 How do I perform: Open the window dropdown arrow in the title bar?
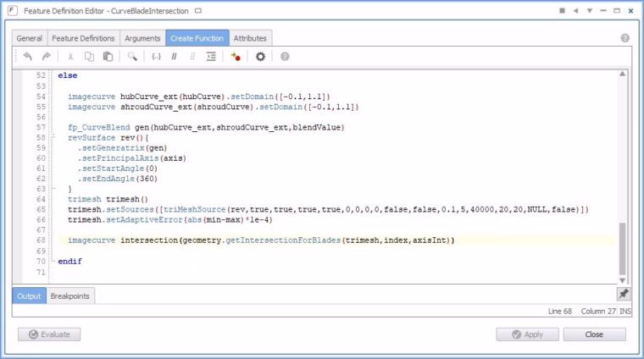590,11
